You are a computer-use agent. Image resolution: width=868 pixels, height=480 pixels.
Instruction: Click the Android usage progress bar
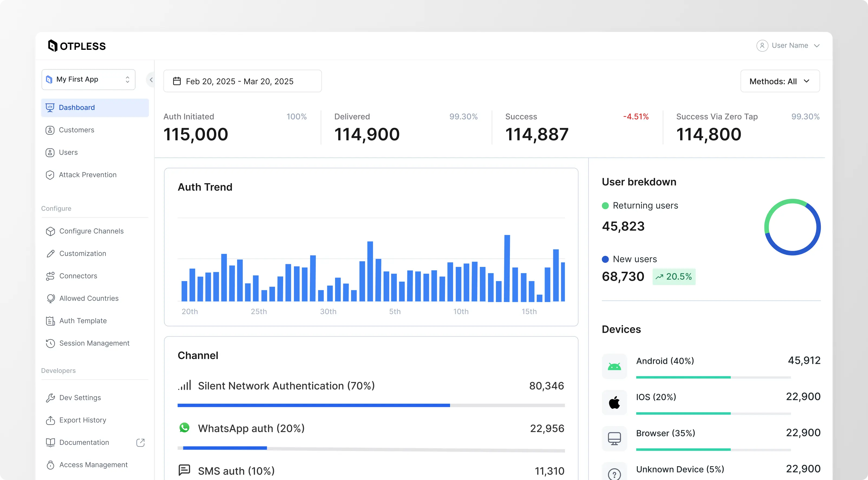tap(713, 377)
